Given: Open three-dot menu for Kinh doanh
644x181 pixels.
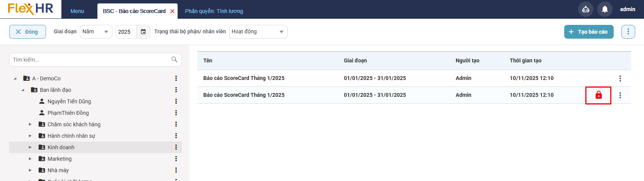Looking at the screenshot, I should (x=176, y=147).
